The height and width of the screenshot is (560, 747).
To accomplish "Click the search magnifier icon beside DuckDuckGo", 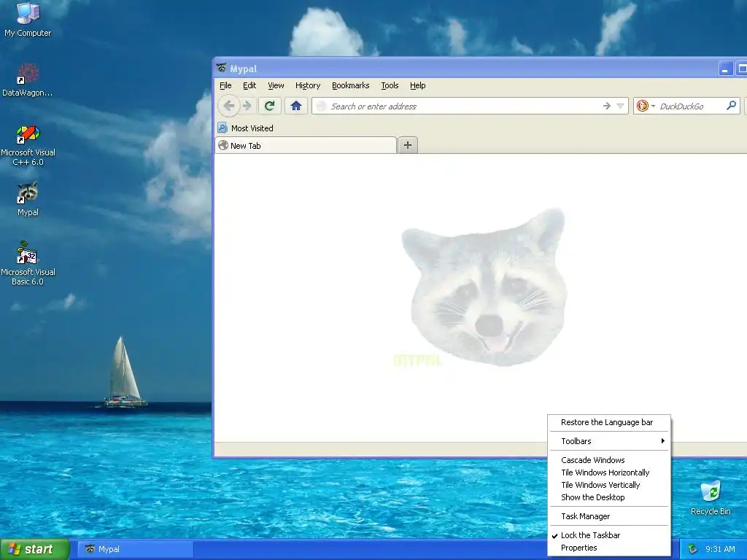I will pyautogui.click(x=731, y=105).
